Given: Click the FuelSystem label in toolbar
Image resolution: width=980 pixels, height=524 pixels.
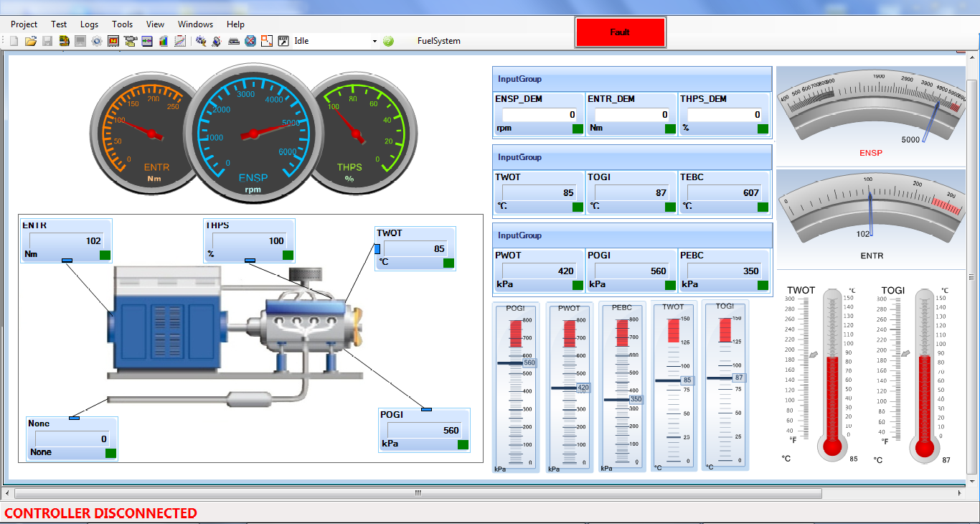Looking at the screenshot, I should 439,41.
